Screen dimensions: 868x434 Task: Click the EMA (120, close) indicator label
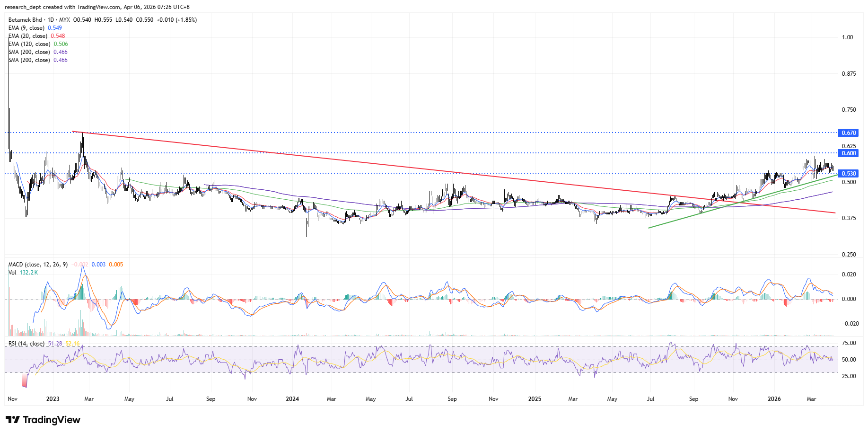click(x=29, y=44)
